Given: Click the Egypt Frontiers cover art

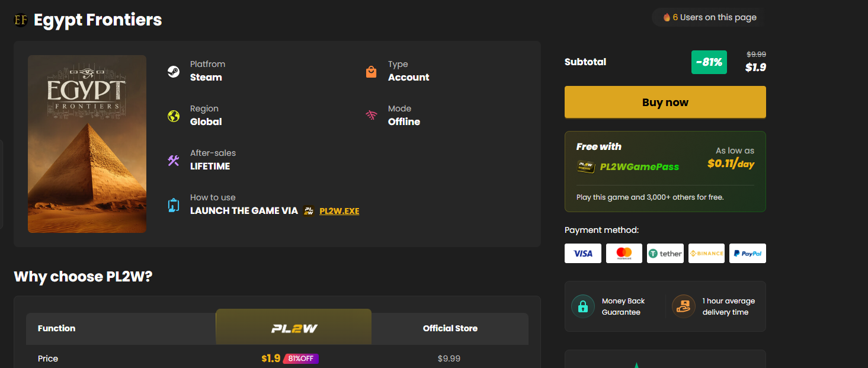Looking at the screenshot, I should point(87,144).
